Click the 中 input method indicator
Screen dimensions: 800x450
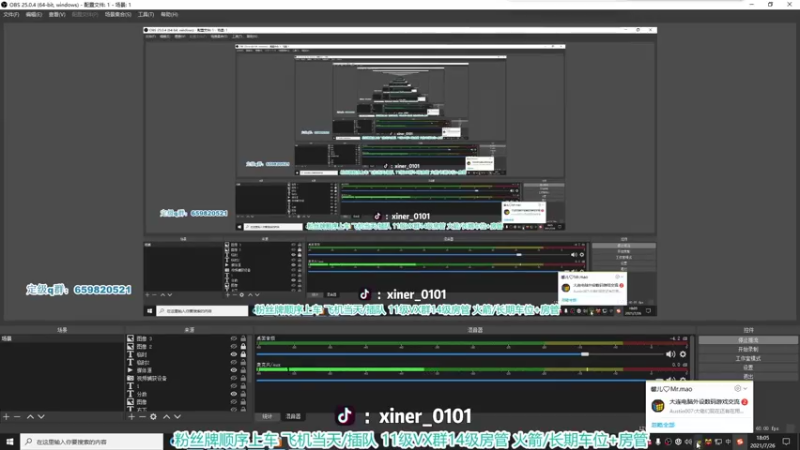[728, 442]
